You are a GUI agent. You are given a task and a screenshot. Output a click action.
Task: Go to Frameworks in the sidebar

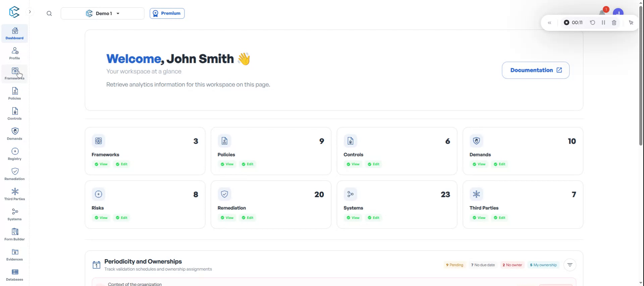pos(14,74)
